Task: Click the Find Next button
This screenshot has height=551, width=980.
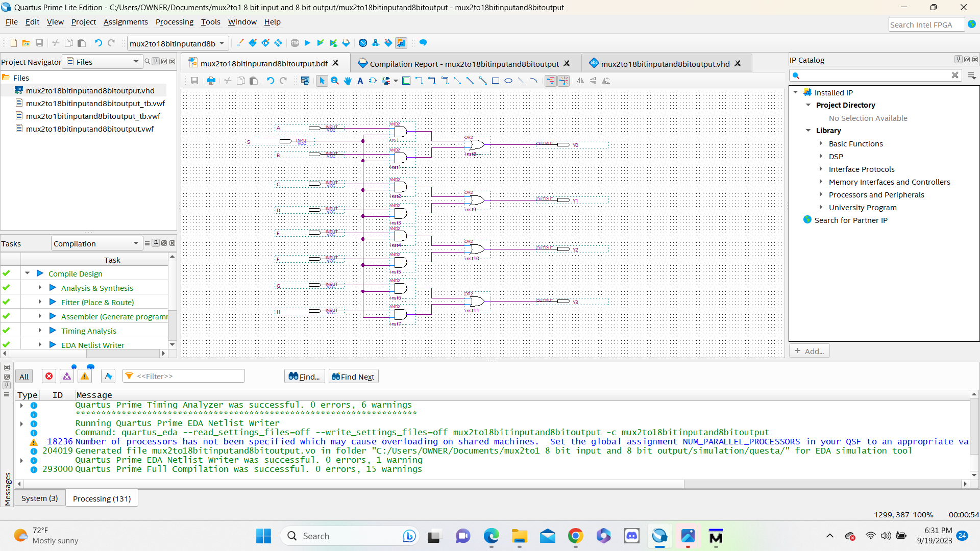Action: pos(353,377)
